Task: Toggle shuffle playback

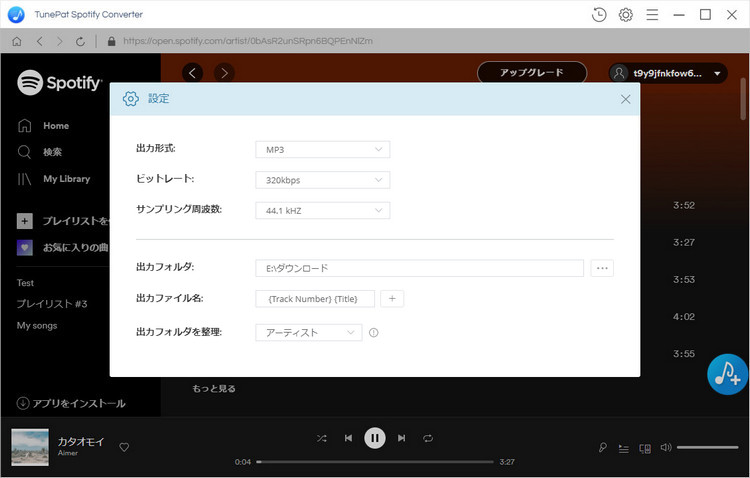Action: 322,438
